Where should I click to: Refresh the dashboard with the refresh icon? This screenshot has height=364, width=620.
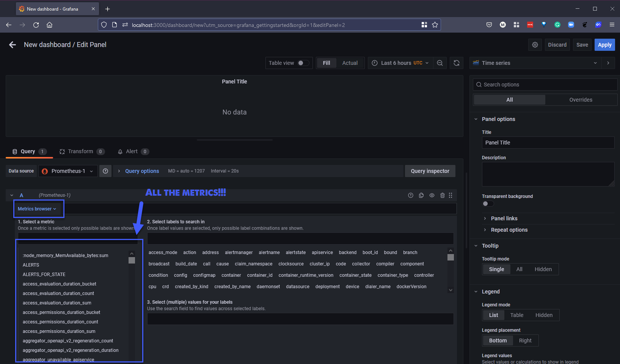[x=456, y=63]
